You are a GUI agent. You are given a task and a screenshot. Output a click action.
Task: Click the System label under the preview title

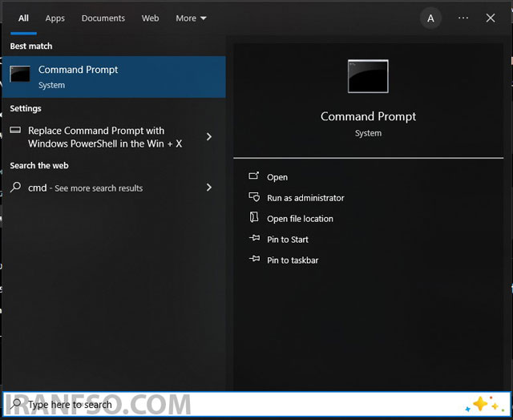pyautogui.click(x=368, y=133)
